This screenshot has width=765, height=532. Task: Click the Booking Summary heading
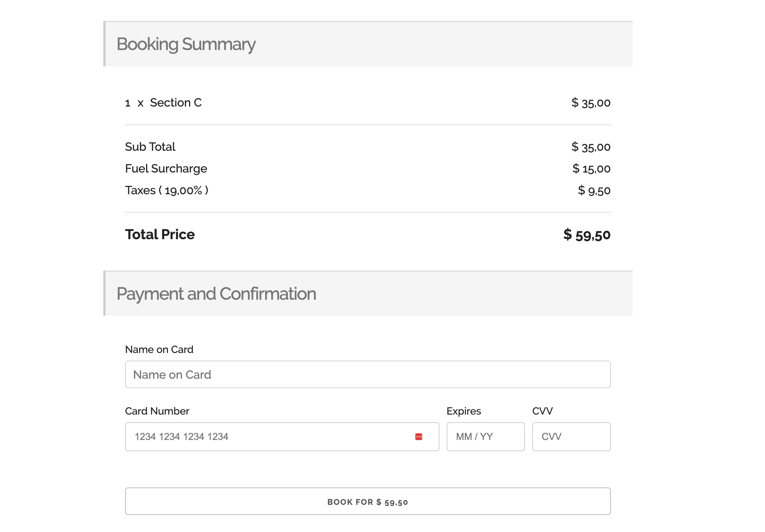click(186, 44)
